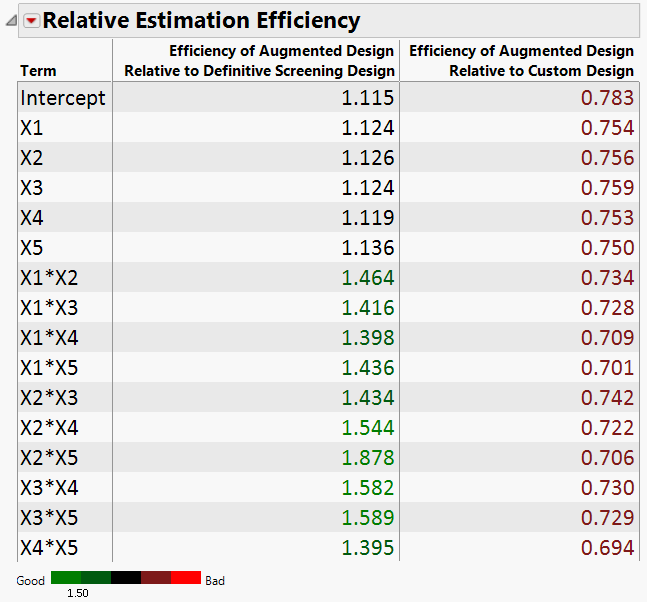Click the black legend swatch
647x602 pixels.
[x=126, y=578]
